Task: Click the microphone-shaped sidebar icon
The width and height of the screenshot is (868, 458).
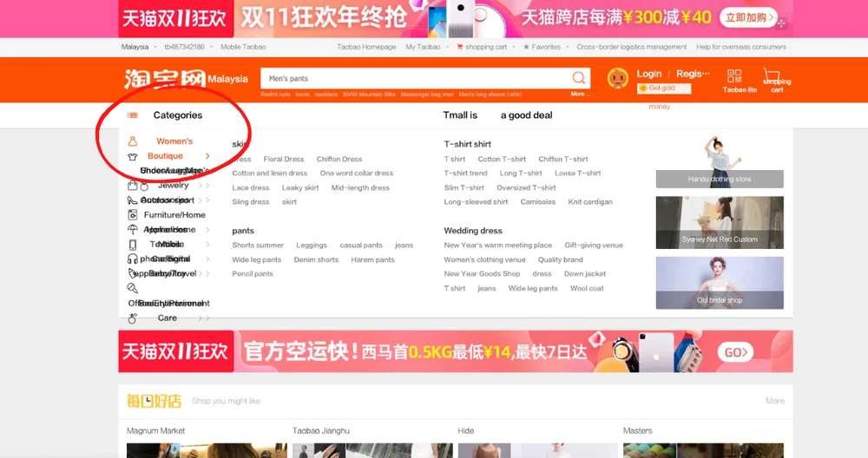Action: pyautogui.click(x=132, y=288)
